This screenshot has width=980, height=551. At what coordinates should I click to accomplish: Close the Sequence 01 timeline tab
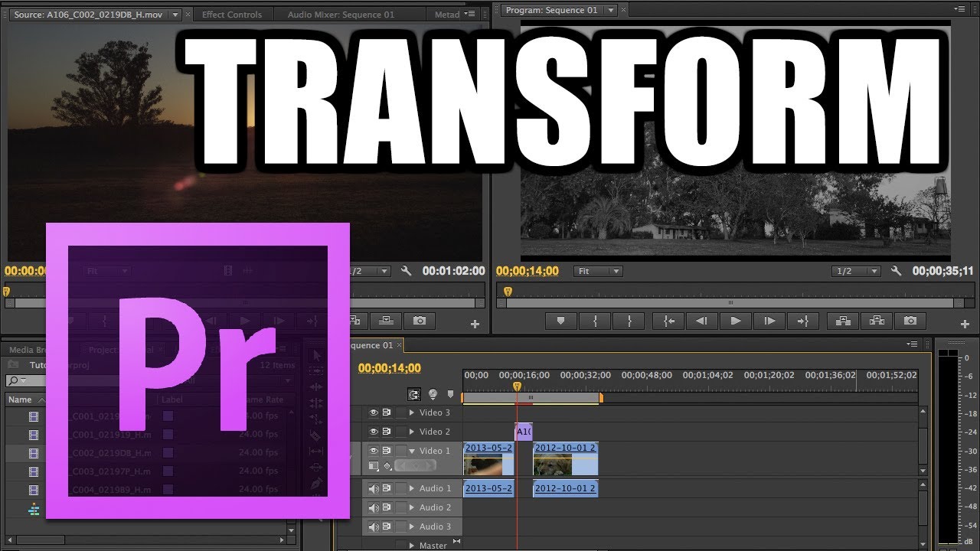399,345
